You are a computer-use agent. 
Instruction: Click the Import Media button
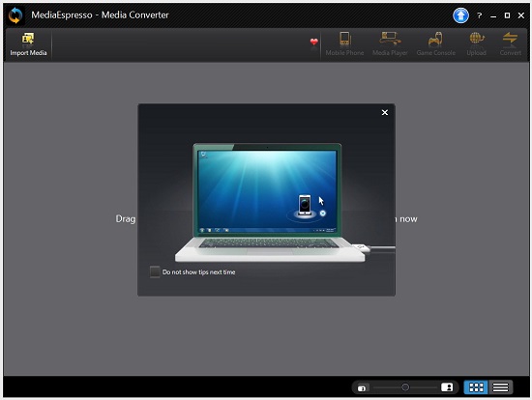[x=28, y=44]
